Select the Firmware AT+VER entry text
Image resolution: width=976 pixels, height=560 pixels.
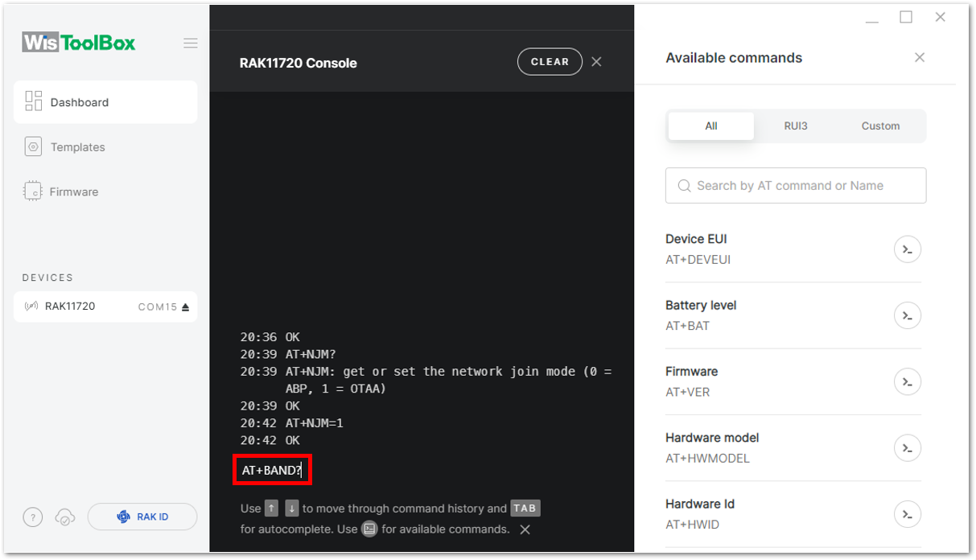691,381
